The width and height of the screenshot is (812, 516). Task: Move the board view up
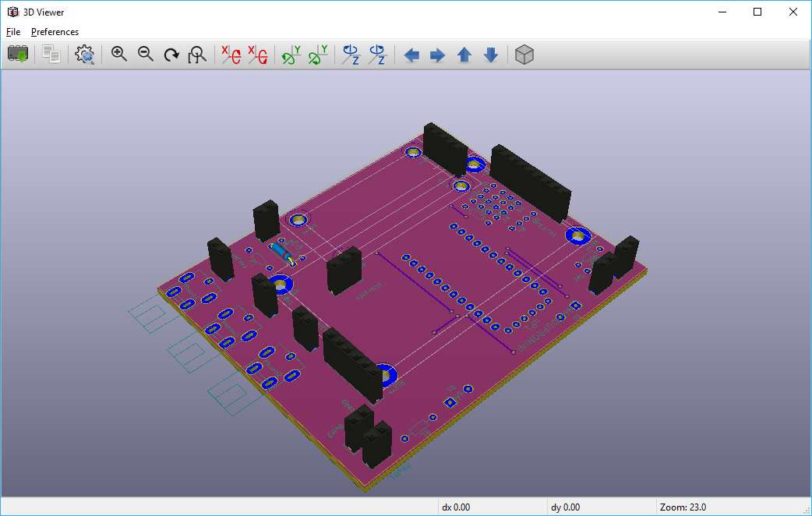coord(464,54)
